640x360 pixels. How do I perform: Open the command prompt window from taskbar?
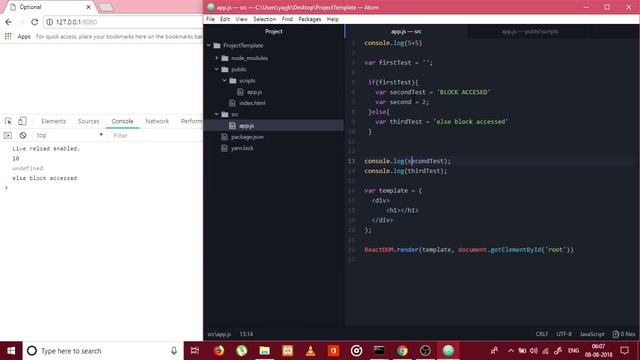click(x=379, y=351)
